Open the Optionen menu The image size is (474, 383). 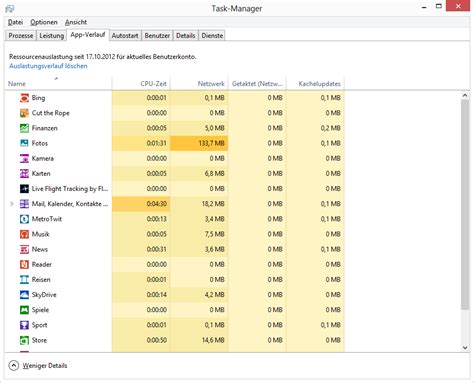44,22
